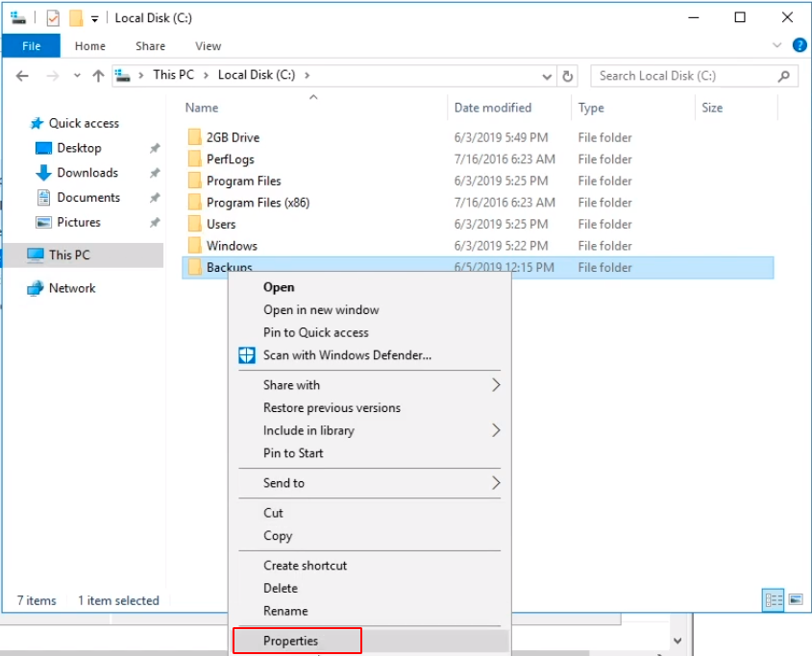Choose Restore previous versions
Screen dimensions: 812x656
370,408
